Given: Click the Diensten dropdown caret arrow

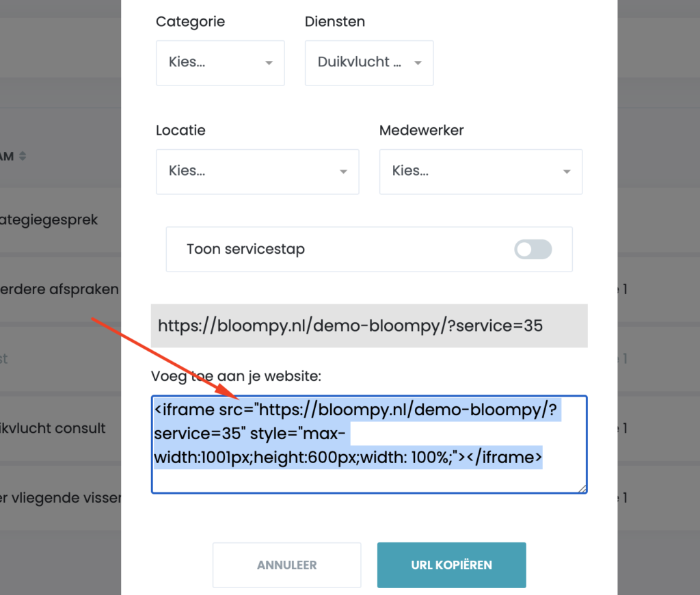Looking at the screenshot, I should click(418, 62).
